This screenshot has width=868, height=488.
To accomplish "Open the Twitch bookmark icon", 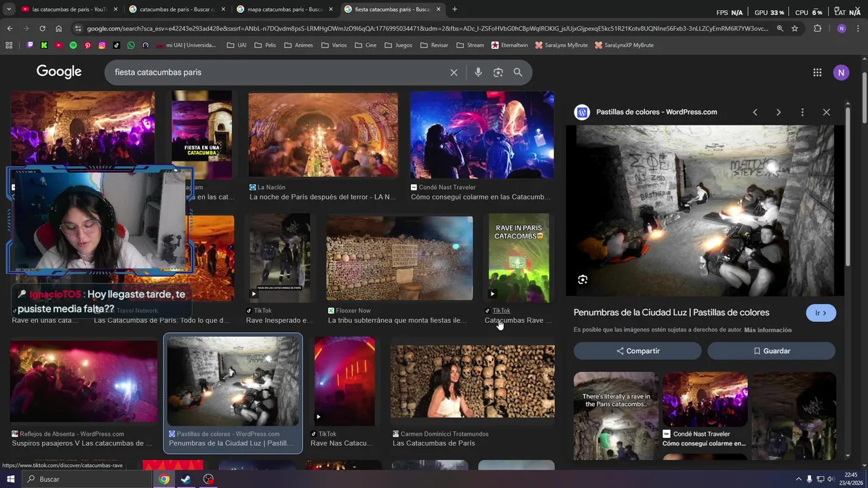I will coord(30,45).
